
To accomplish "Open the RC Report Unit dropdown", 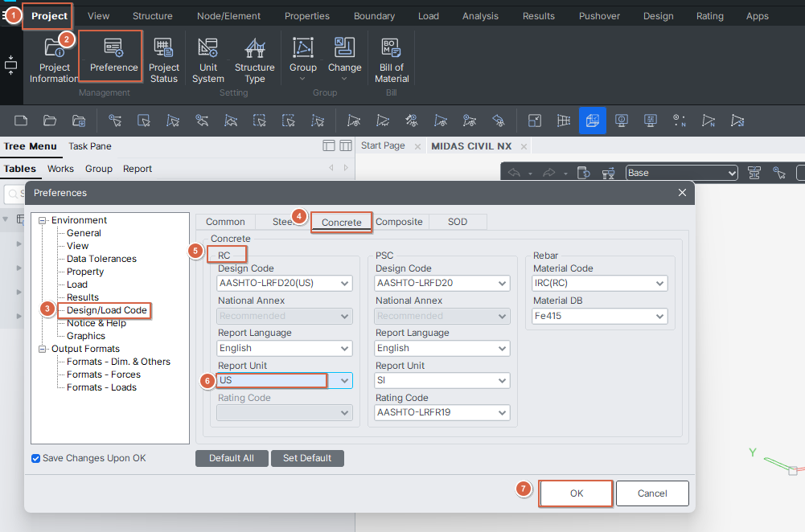I will [285, 380].
